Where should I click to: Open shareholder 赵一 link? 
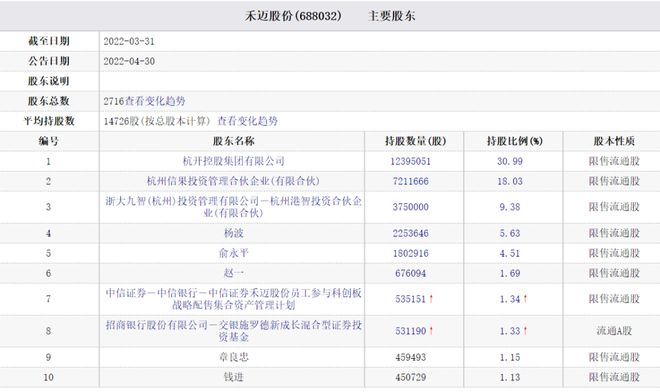coord(234,273)
